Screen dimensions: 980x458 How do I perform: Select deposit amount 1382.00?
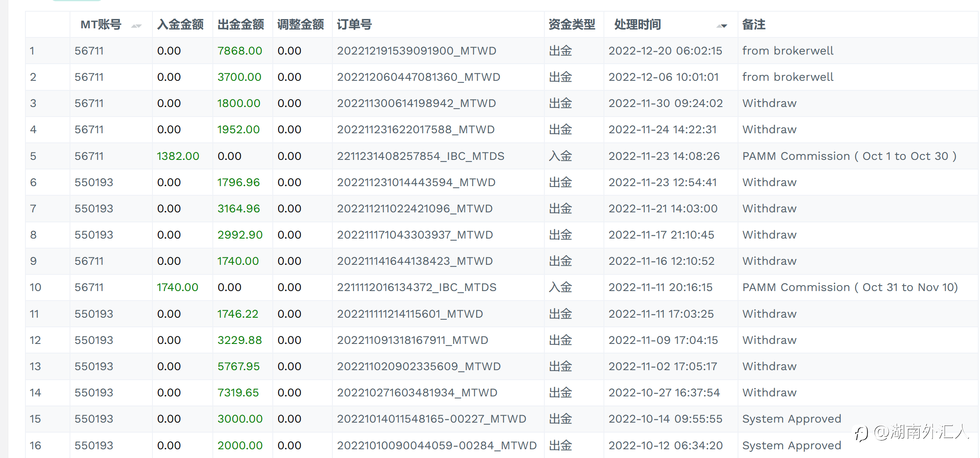tap(178, 156)
